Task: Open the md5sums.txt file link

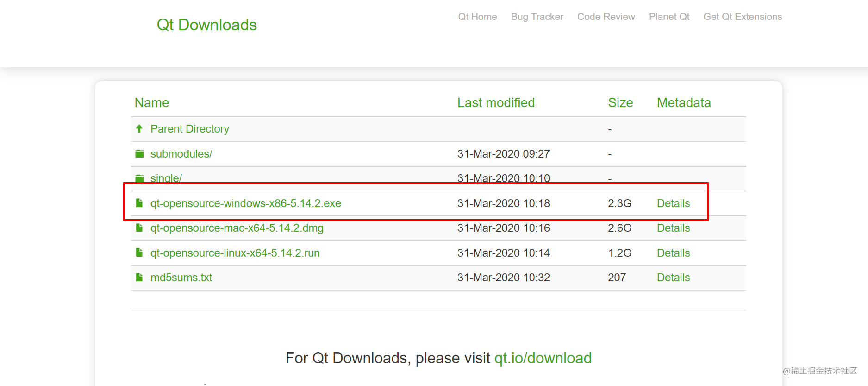Action: [x=181, y=278]
